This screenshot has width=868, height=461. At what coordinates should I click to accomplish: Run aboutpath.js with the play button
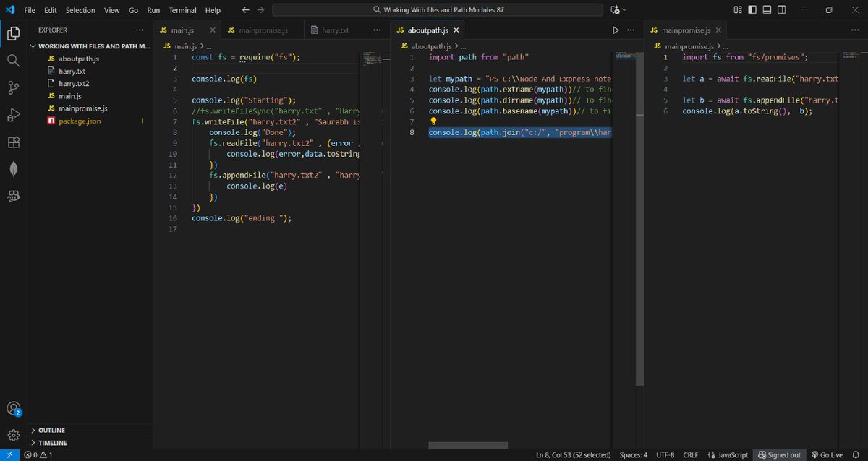point(616,30)
